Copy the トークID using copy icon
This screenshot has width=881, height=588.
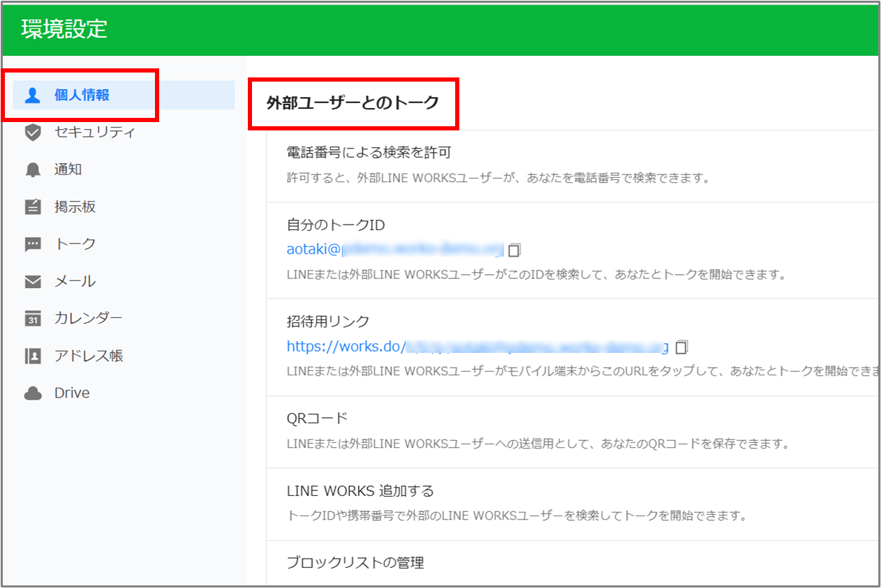(515, 250)
